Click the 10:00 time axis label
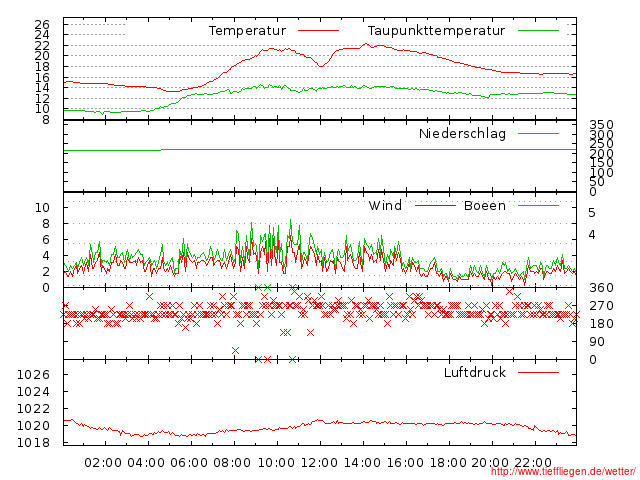Image resolution: width=640 pixels, height=480 pixels. [x=276, y=463]
